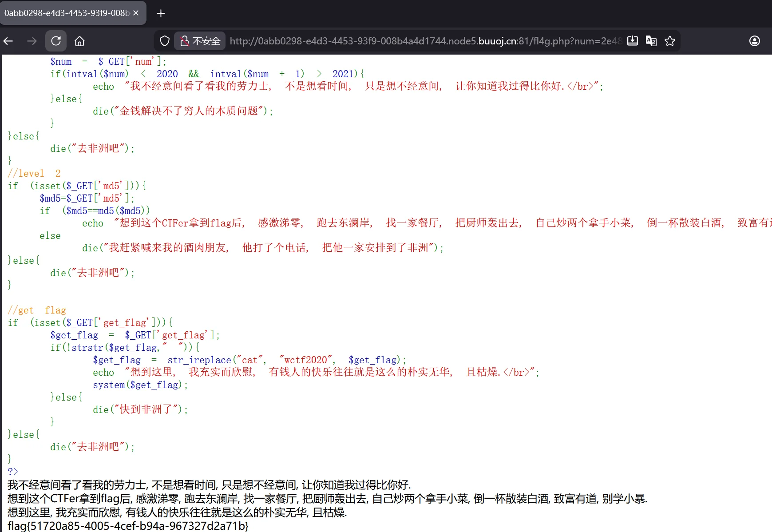Go back to the previous page

point(8,41)
